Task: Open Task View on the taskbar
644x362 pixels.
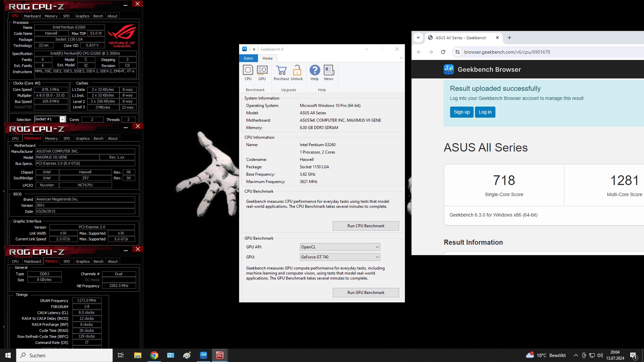Action: pyautogui.click(x=121, y=355)
